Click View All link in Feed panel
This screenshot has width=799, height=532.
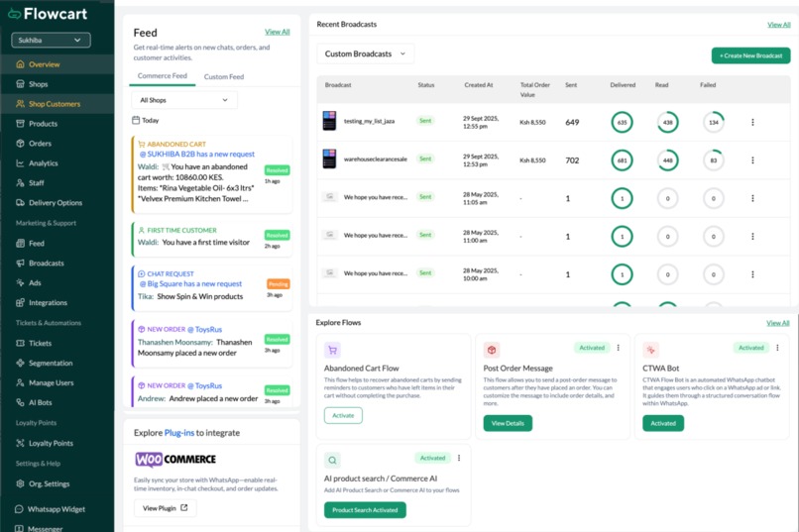tap(278, 32)
